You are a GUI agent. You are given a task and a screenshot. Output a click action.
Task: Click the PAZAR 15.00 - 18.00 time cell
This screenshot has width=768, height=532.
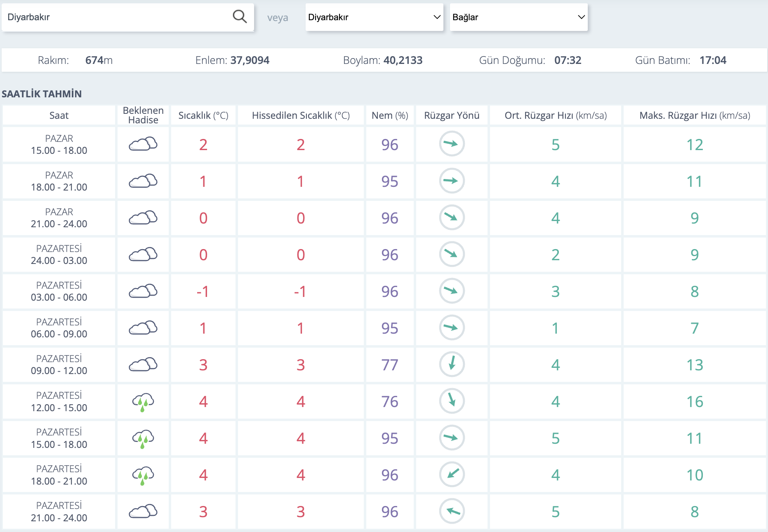click(59, 144)
